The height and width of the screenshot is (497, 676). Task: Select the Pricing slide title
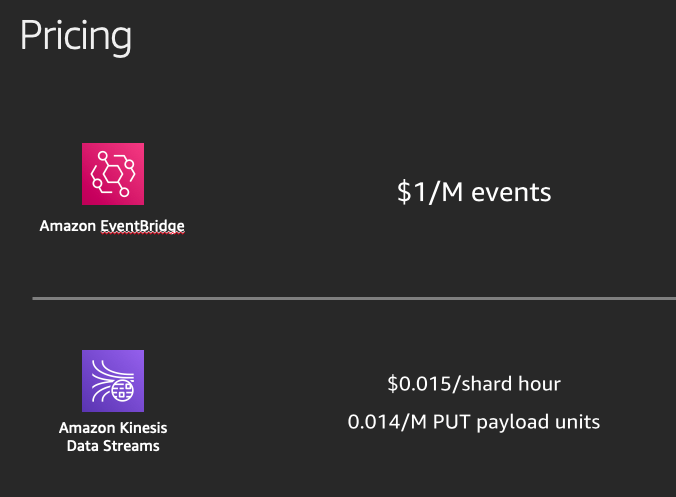click(76, 37)
